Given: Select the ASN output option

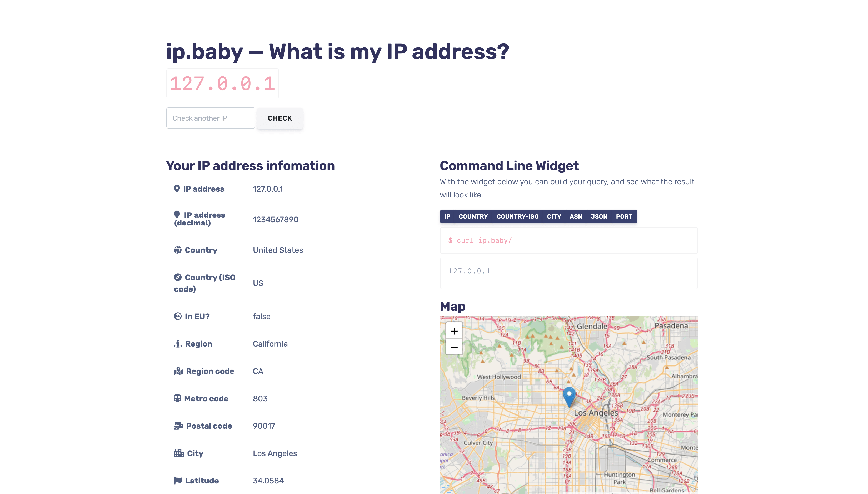Looking at the screenshot, I should 576,216.
